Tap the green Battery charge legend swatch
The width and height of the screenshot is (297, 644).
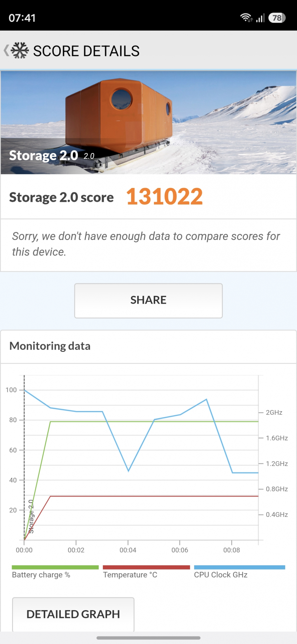(x=55, y=567)
